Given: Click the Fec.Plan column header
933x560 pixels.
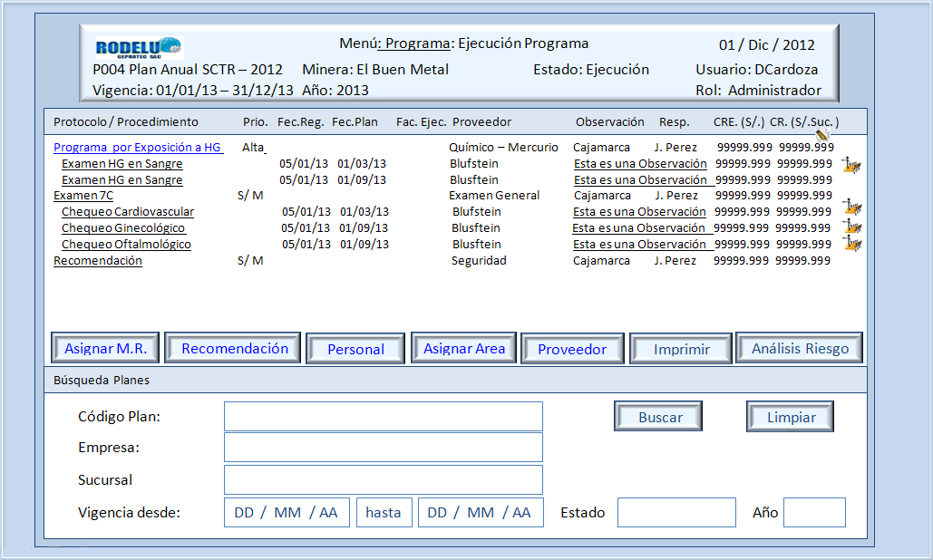Looking at the screenshot, I should pyautogui.click(x=355, y=121).
